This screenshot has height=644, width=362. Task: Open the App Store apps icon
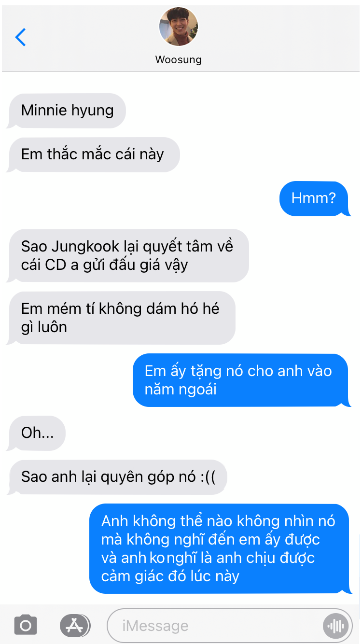tap(75, 626)
